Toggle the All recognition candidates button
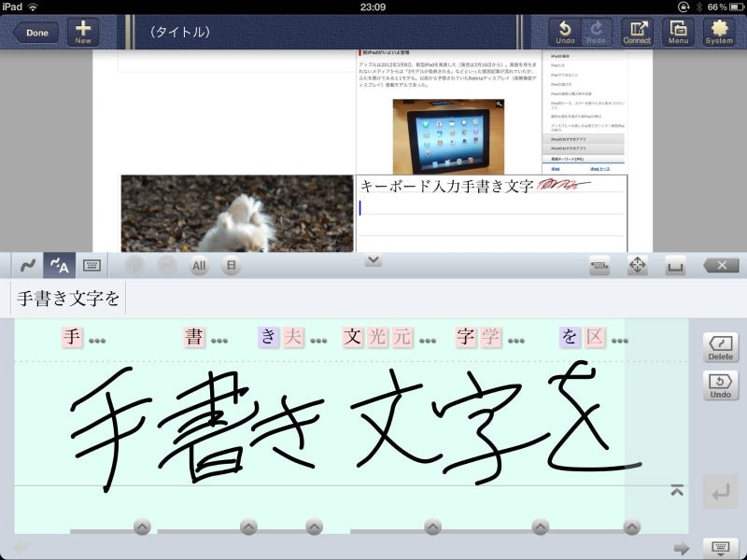This screenshot has width=747, height=560. 198,266
